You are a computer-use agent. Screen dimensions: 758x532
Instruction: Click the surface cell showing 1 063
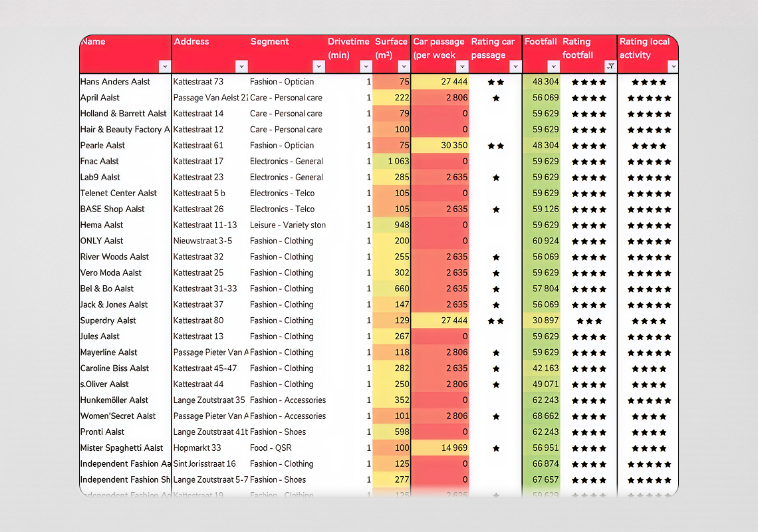[x=392, y=162]
